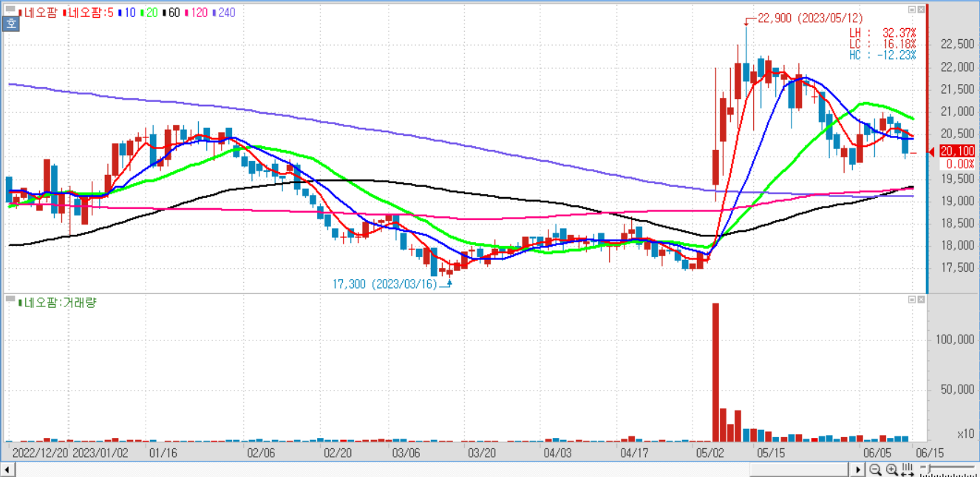This screenshot has height=477, width=980.
Task: Click the 2023/01/02 date axis label
Action: tap(101, 452)
